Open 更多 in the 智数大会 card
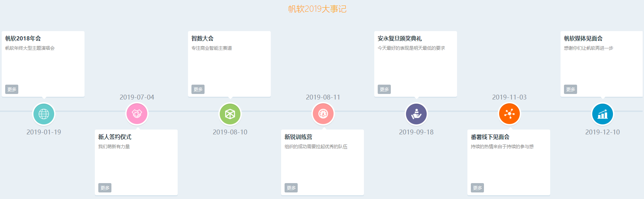The width and height of the screenshot is (644, 199). (198, 89)
